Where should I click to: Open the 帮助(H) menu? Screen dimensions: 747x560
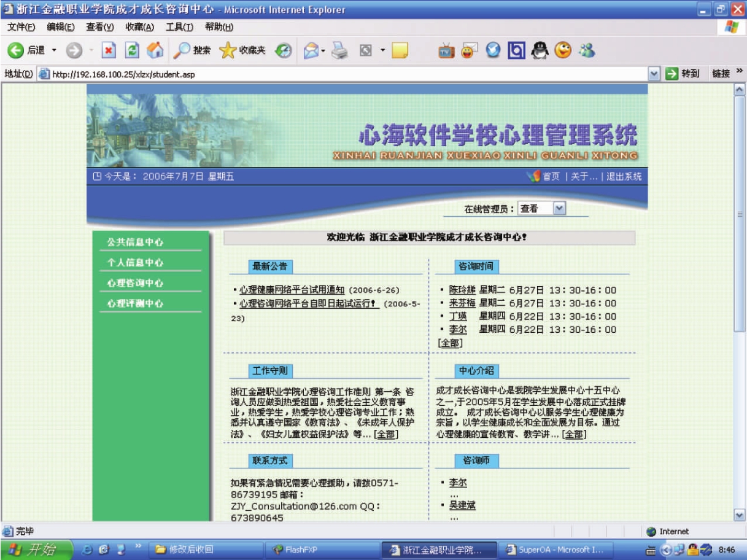219,27
